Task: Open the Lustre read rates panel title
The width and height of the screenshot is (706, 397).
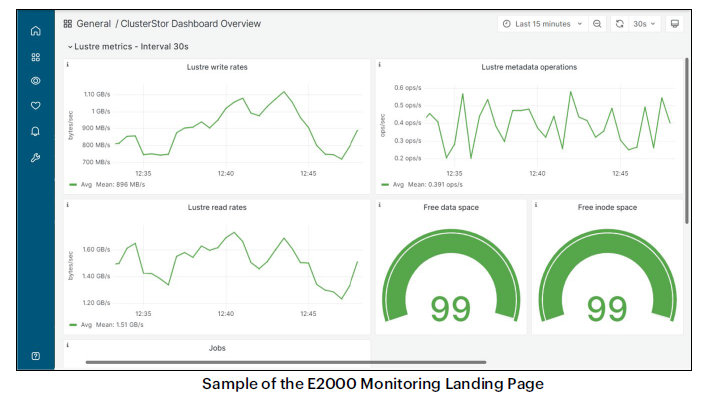Action: point(217,208)
